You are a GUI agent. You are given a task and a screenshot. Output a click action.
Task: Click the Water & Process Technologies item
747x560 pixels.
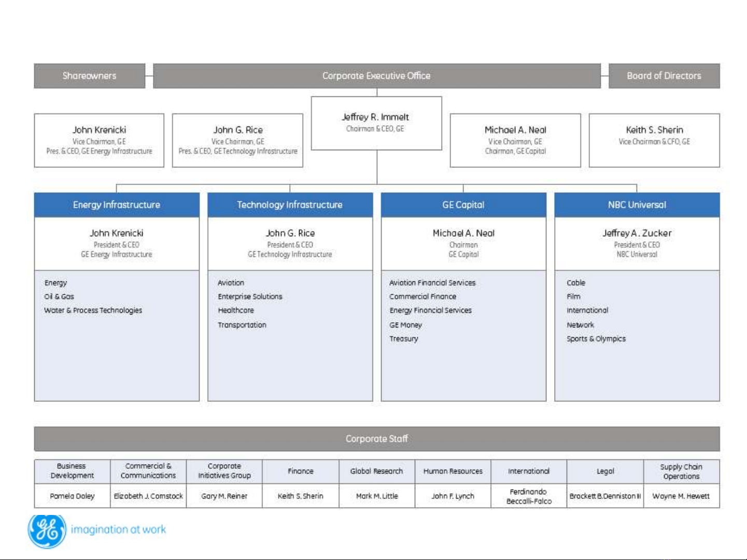click(93, 310)
